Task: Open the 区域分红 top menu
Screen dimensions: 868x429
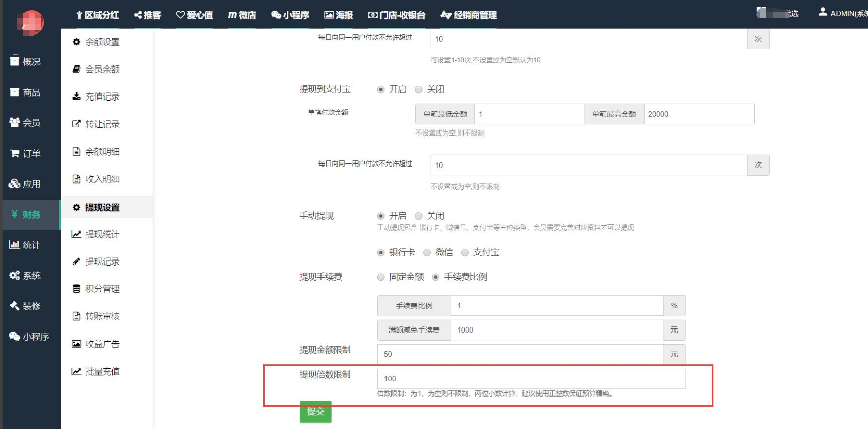Action: point(98,15)
